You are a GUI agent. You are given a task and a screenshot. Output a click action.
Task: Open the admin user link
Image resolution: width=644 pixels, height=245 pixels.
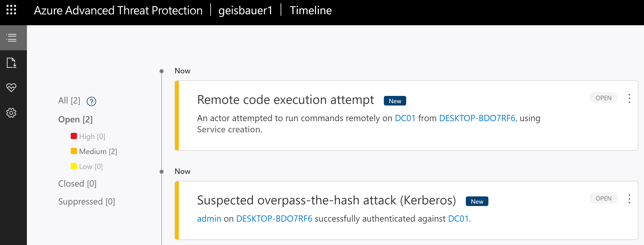pos(209,219)
